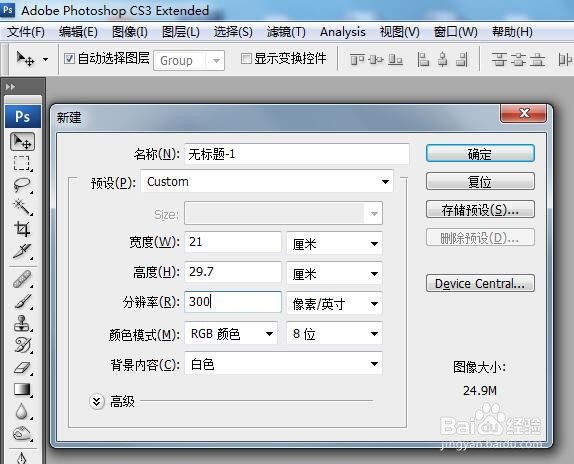The height and width of the screenshot is (464, 574).
Task: Select the Pen tool at toolbox bottom
Action: (22, 457)
